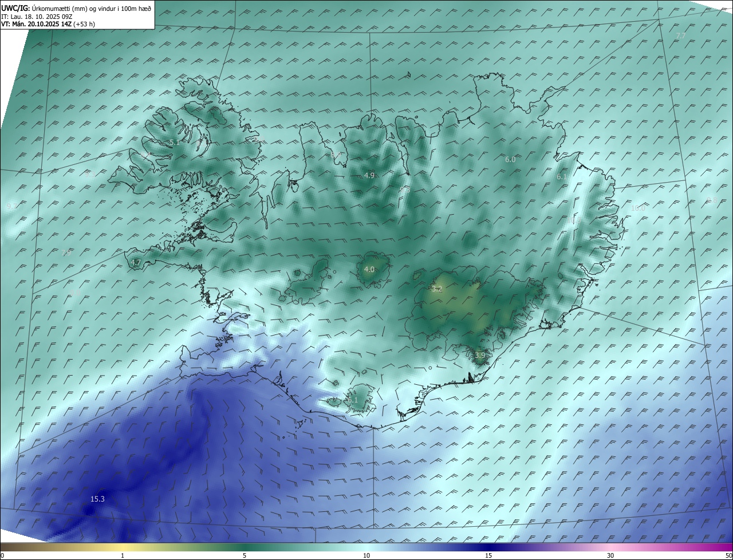Click the 15 tick on color scale
Viewport: 733px width, 560px height.
click(x=488, y=555)
